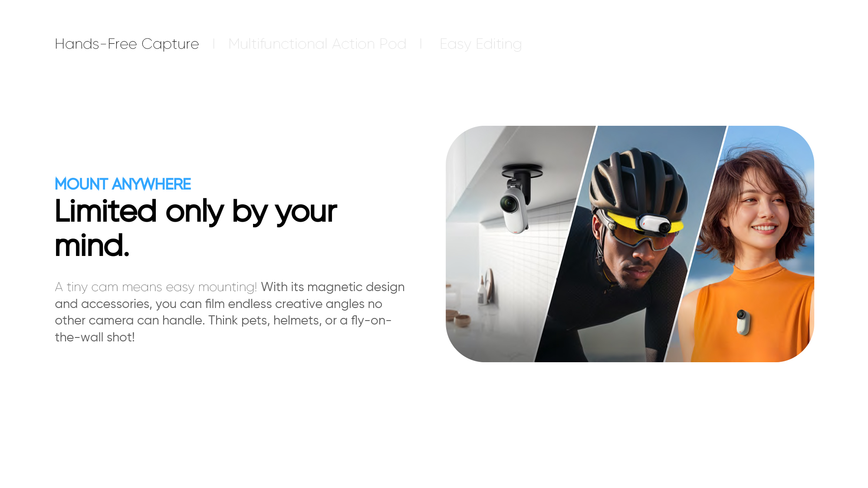Image resolution: width=868 pixels, height=488 pixels.
Task: Click the woman in orange photo panel
Action: point(746,244)
